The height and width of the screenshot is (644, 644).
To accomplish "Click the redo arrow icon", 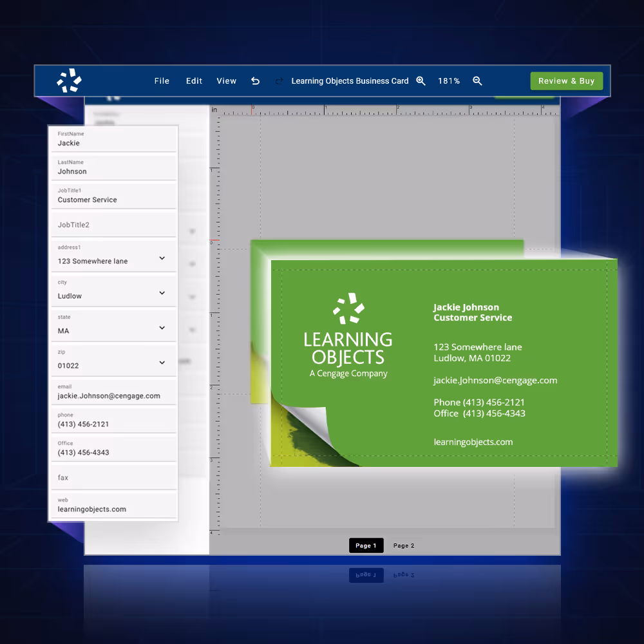I will 279,81.
